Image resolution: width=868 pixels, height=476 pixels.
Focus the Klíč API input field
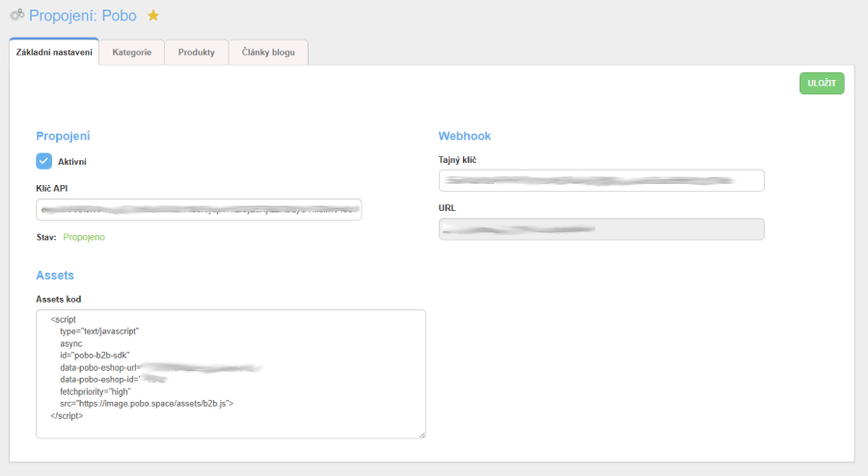click(x=198, y=209)
